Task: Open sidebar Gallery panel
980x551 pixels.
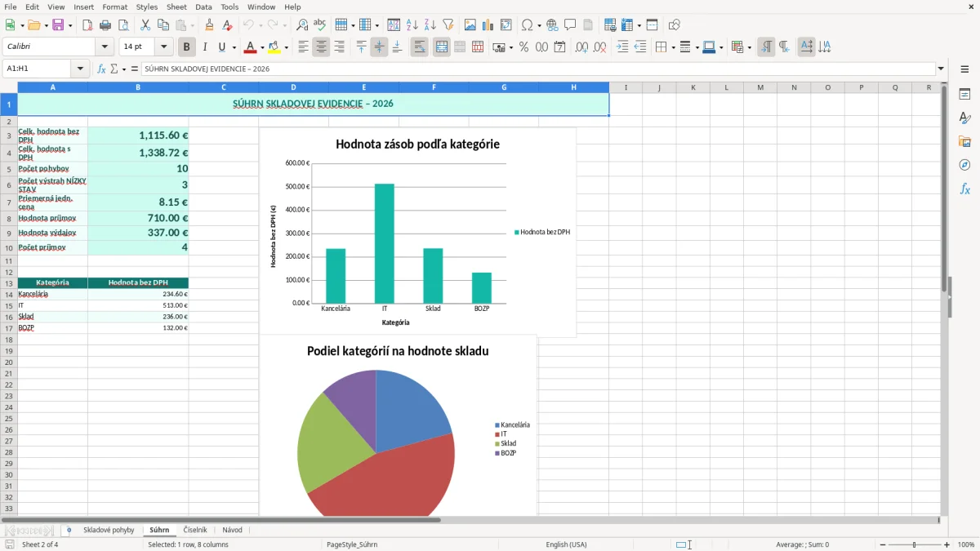Action: tap(964, 142)
